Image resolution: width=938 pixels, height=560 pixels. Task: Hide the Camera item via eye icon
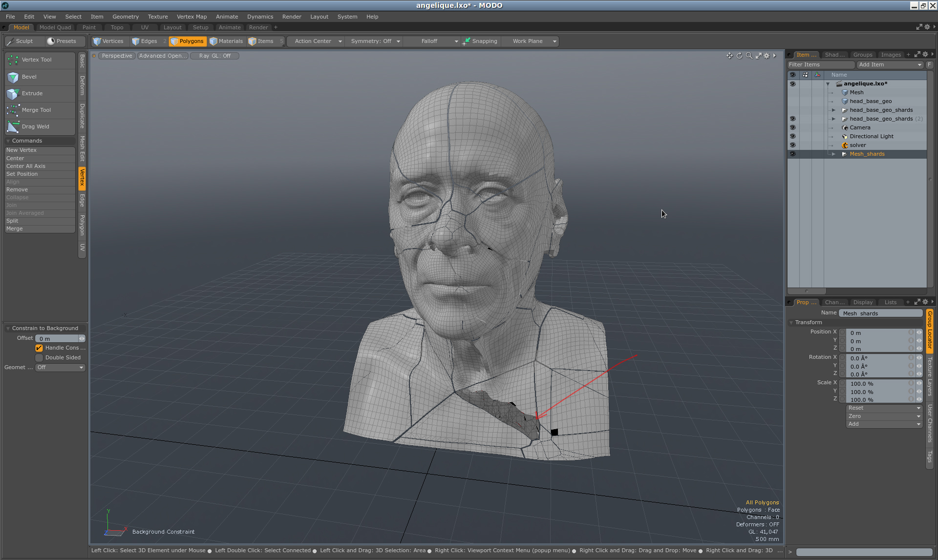(x=792, y=128)
